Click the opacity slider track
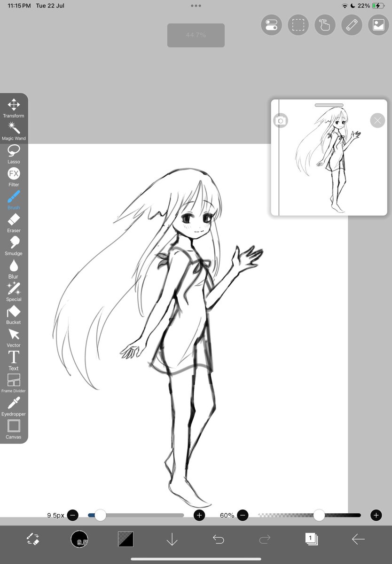The image size is (392, 564). tap(309, 515)
